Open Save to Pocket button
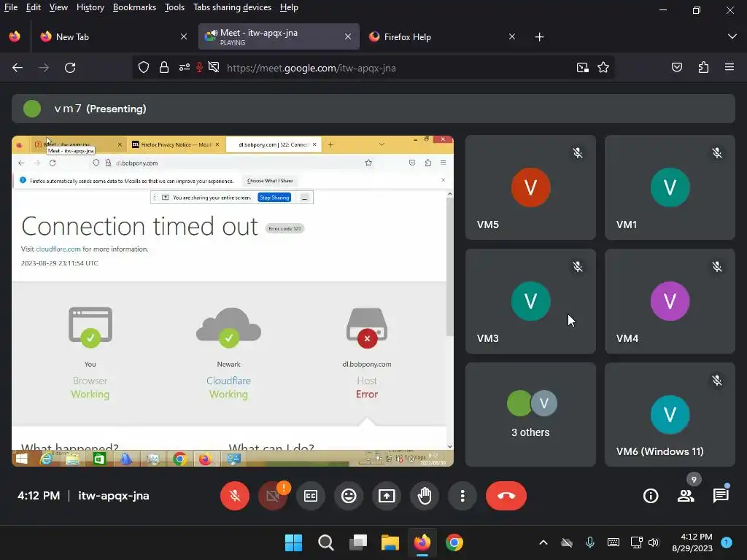 677,68
